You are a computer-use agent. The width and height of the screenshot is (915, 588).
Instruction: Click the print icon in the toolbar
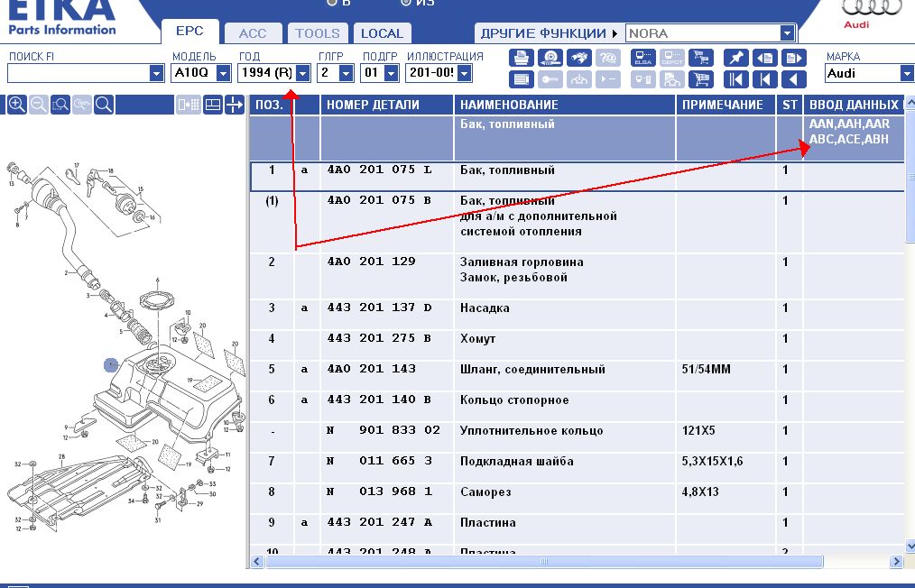521,58
